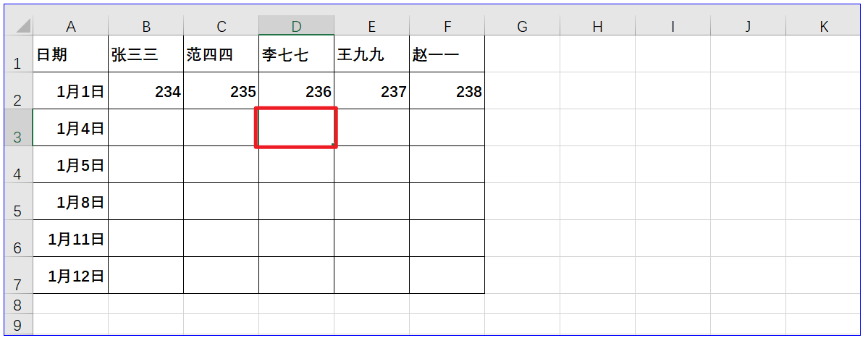Select column J header
Screen dimensions: 868x338
coord(748,25)
